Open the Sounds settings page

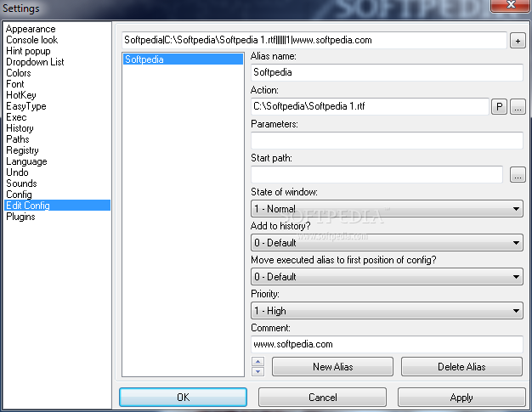coord(57,183)
